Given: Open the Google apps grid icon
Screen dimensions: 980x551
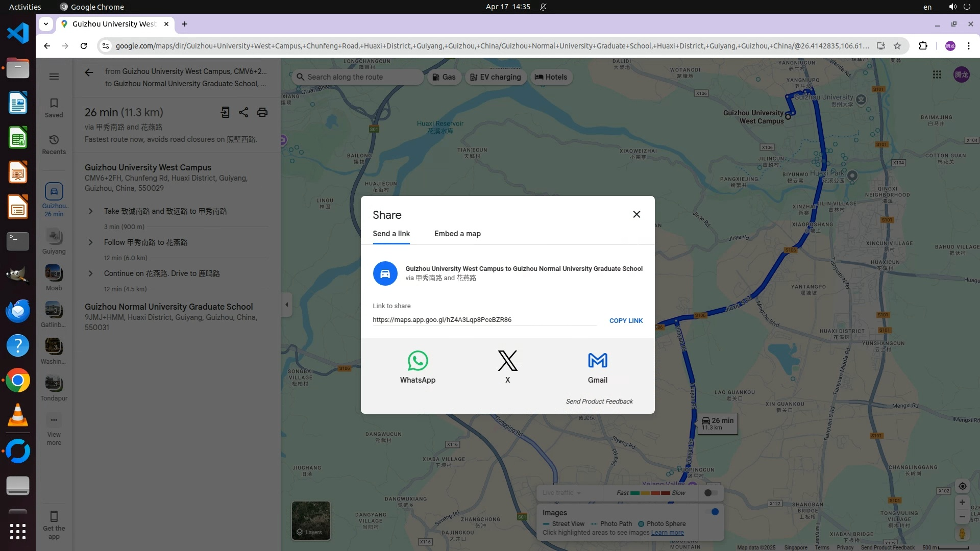Looking at the screenshot, I should point(937,74).
